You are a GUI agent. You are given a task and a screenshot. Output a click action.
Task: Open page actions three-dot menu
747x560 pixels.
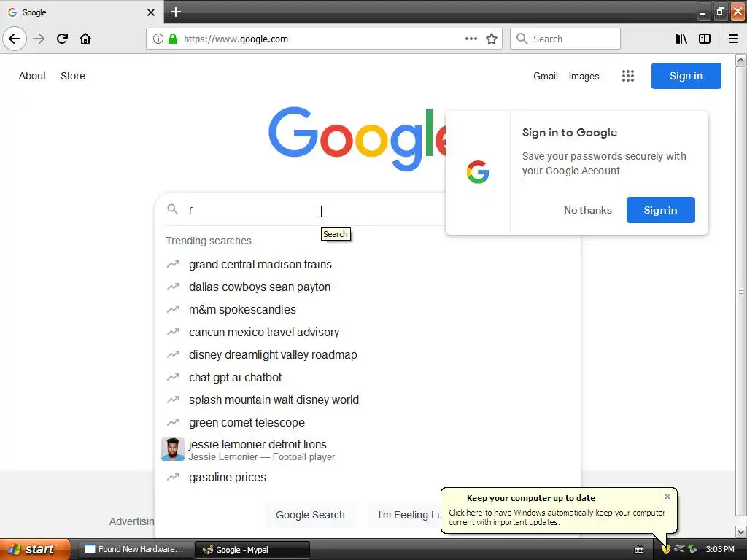tap(471, 39)
